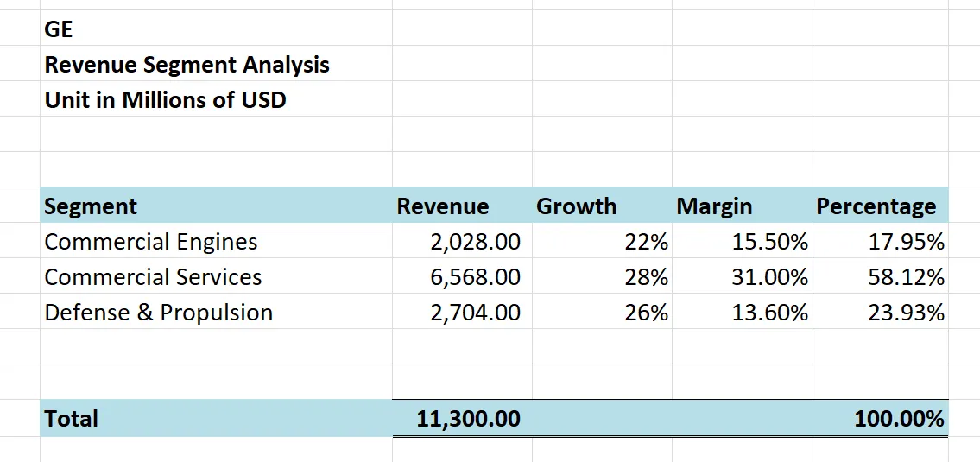This screenshot has width=980, height=462.
Task: Click the 2,028.00 revenue value
Action: [475, 242]
